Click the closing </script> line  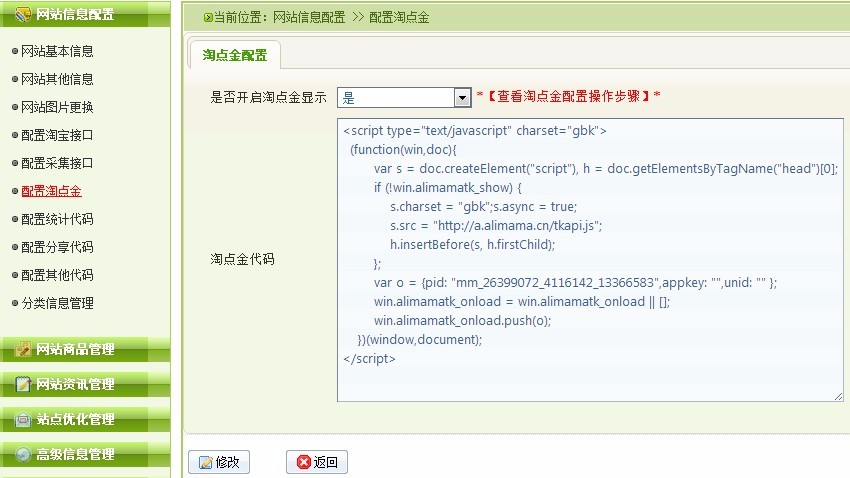click(369, 359)
